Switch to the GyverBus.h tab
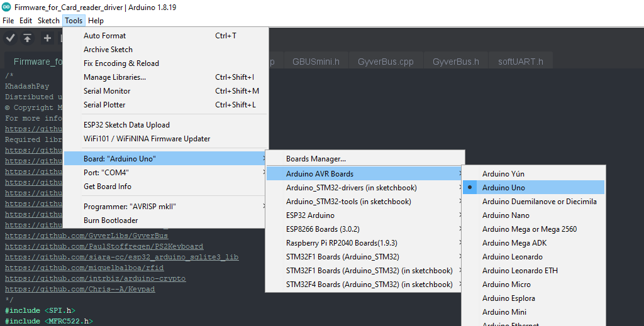This screenshot has height=326, width=644. click(x=456, y=62)
